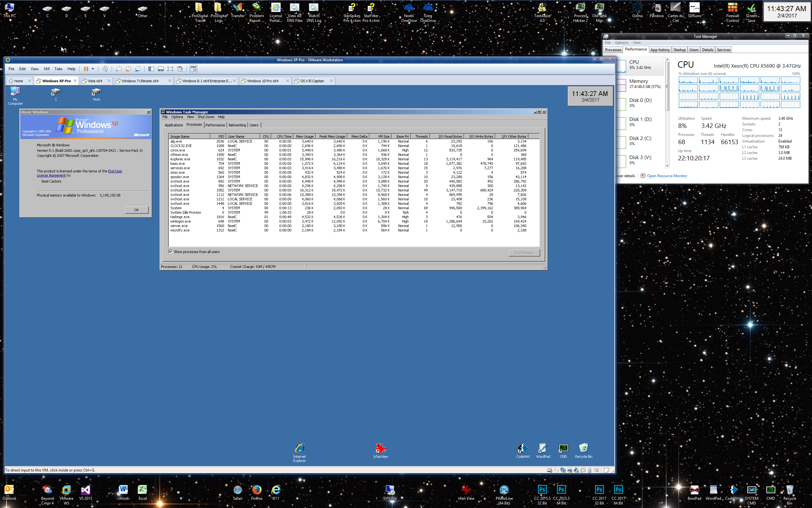Open VMware WS icon in bottom dock
Image resolution: width=812 pixels, height=508 pixels.
coord(66,495)
